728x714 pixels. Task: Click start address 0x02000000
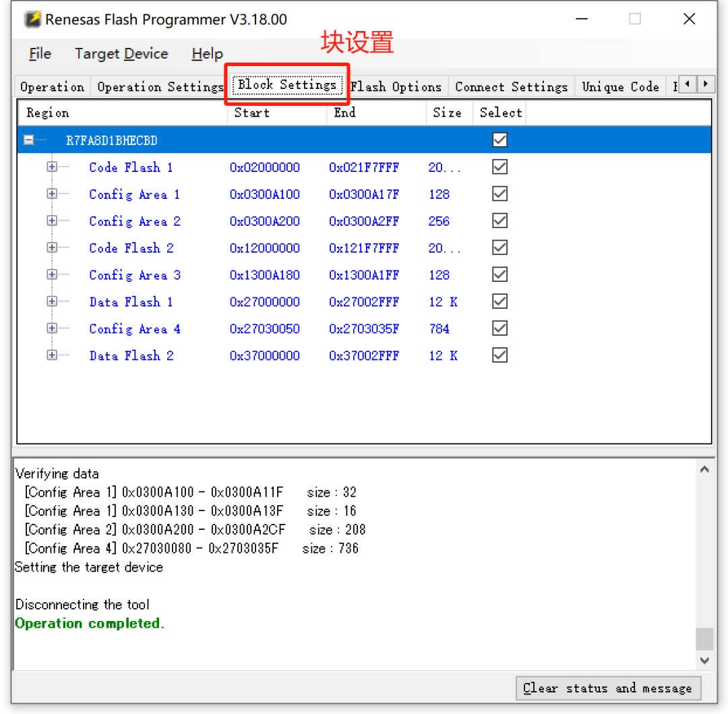tap(265, 167)
